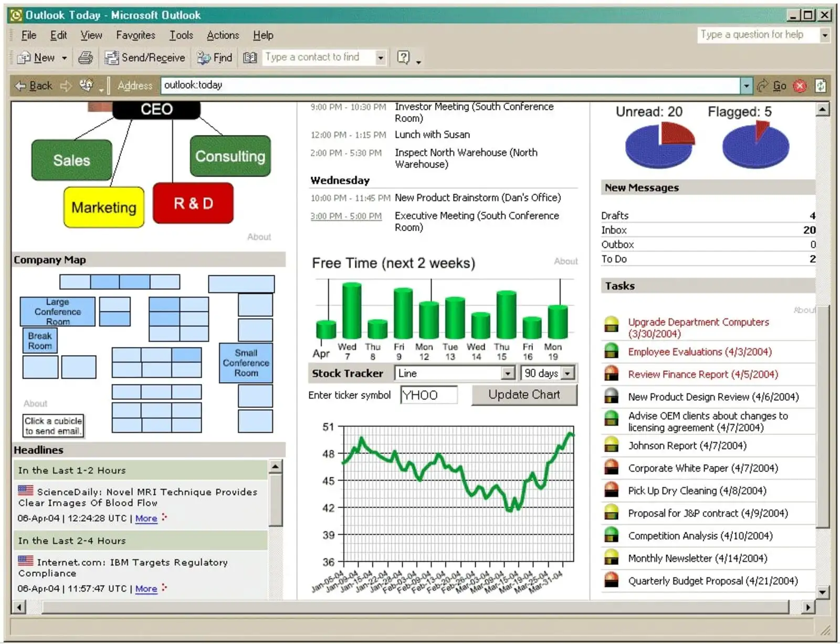Click the Headlines vertical scrollbar up arrow
840x644 pixels.
(x=276, y=466)
